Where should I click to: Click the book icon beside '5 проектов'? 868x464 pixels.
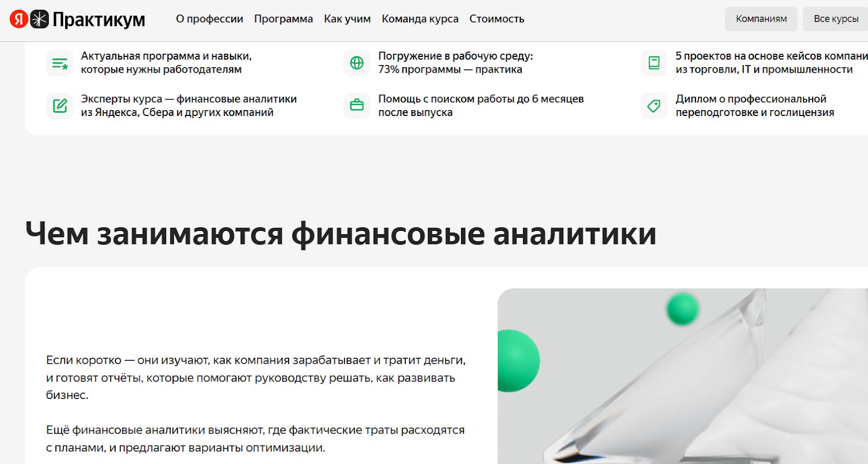[654, 63]
